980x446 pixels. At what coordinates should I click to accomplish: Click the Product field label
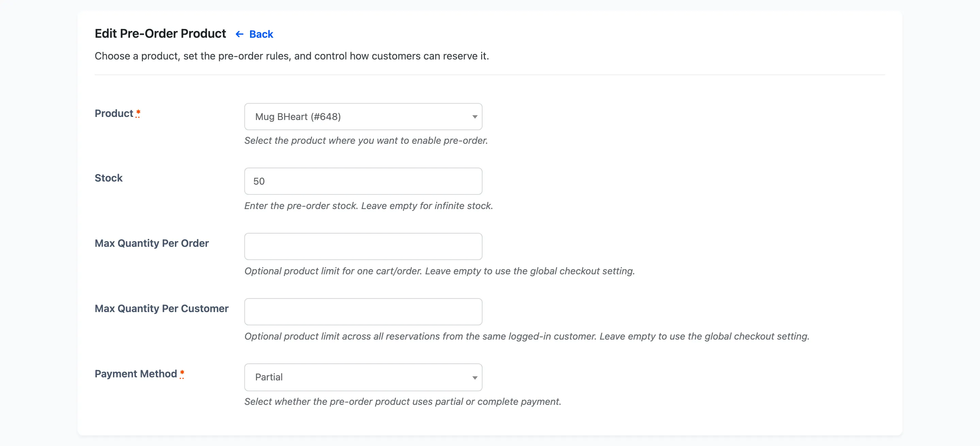[114, 113]
